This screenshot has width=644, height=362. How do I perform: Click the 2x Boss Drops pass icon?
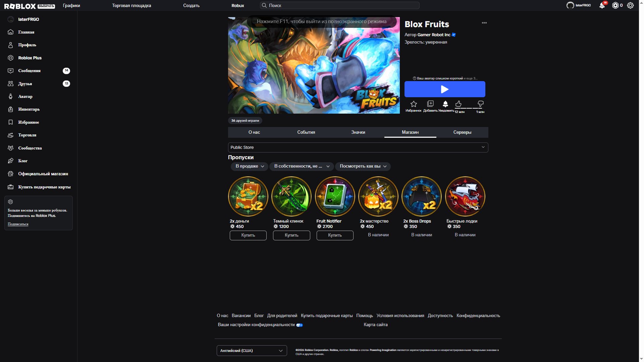coord(422,196)
